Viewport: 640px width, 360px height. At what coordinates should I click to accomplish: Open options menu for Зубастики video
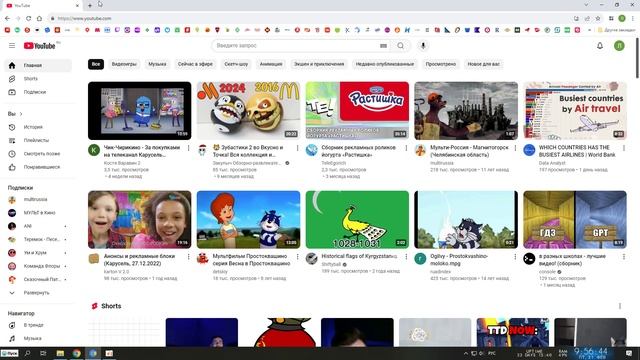(x=298, y=148)
